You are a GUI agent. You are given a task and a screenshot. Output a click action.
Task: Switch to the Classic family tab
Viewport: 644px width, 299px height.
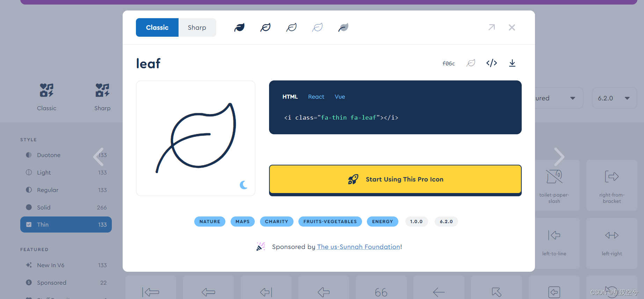157,28
